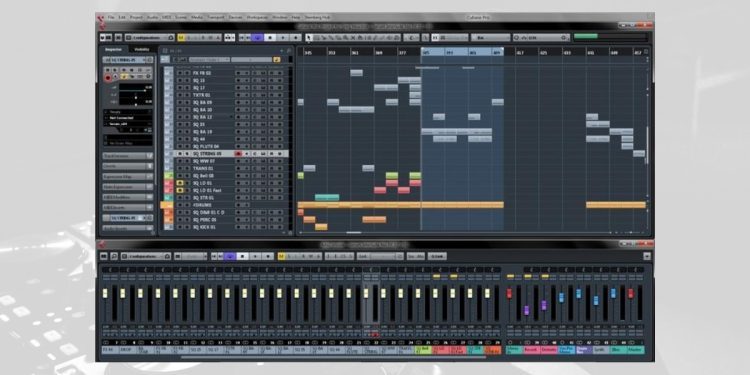Screen dimensions: 750x375
Task: Click the red Master channel fader in mixer
Action: 630,293
